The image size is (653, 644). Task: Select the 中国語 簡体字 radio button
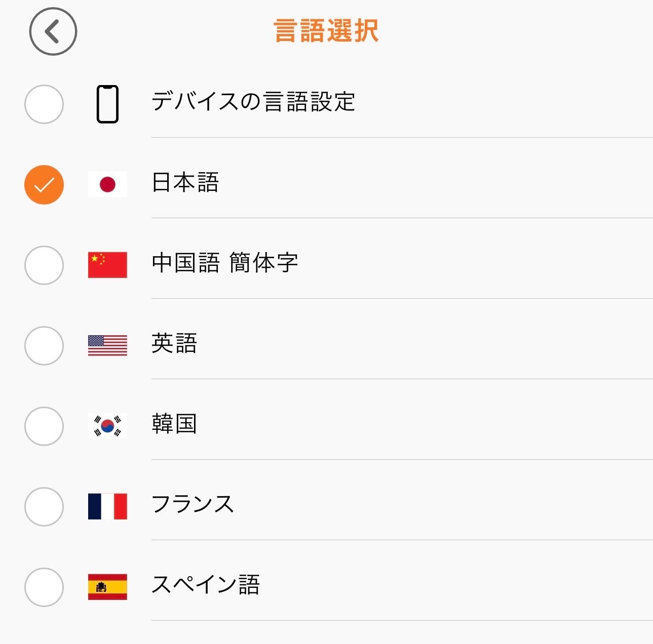(44, 265)
